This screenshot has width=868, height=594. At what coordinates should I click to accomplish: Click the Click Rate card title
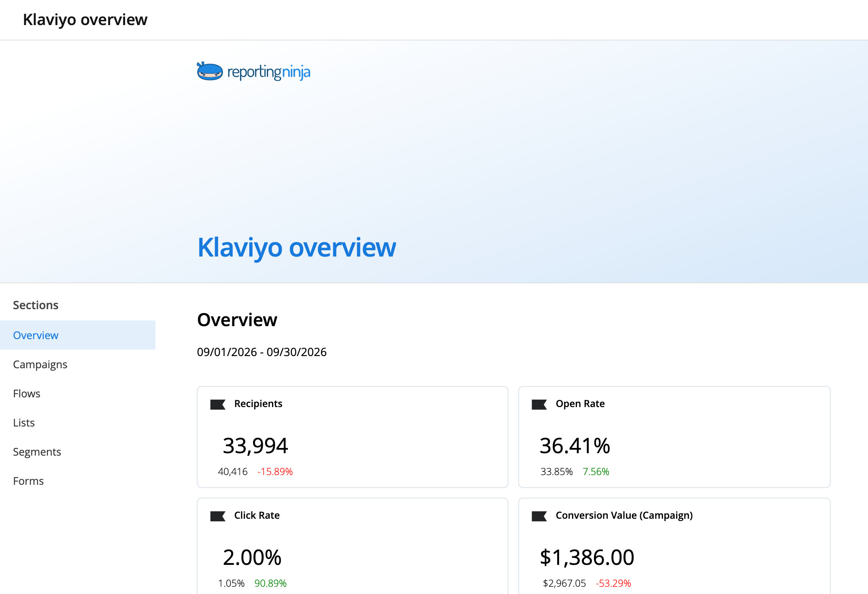pos(257,515)
